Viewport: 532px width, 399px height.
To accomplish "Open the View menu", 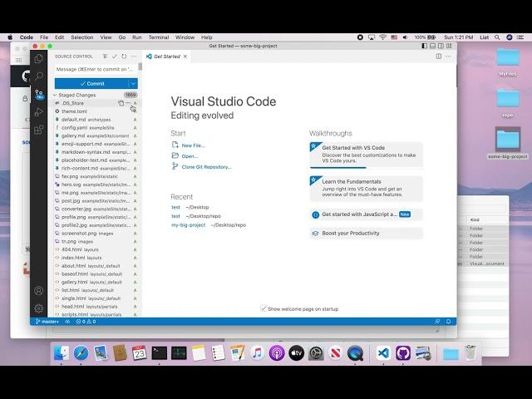I will [x=106, y=37].
